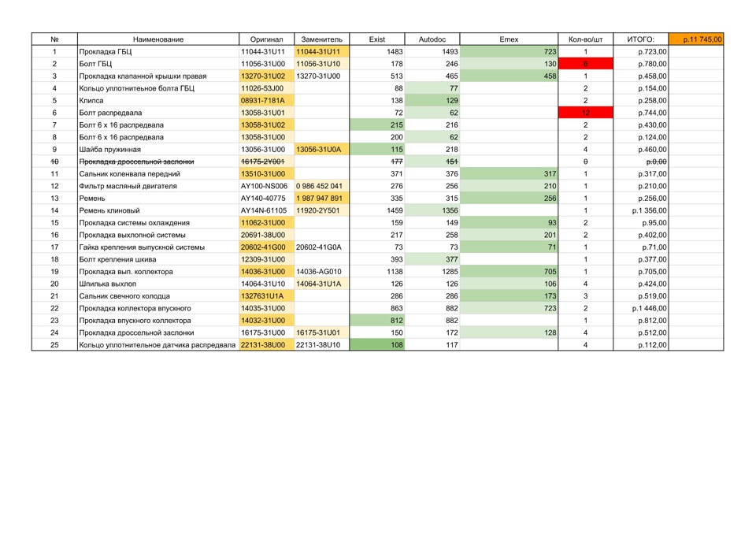Screen dimensions: 756x535
Task: Select the Кол-во/шт column header
Action: tap(585, 39)
